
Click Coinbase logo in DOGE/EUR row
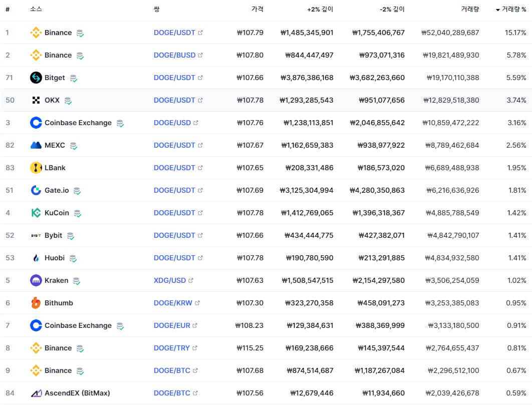36,325
